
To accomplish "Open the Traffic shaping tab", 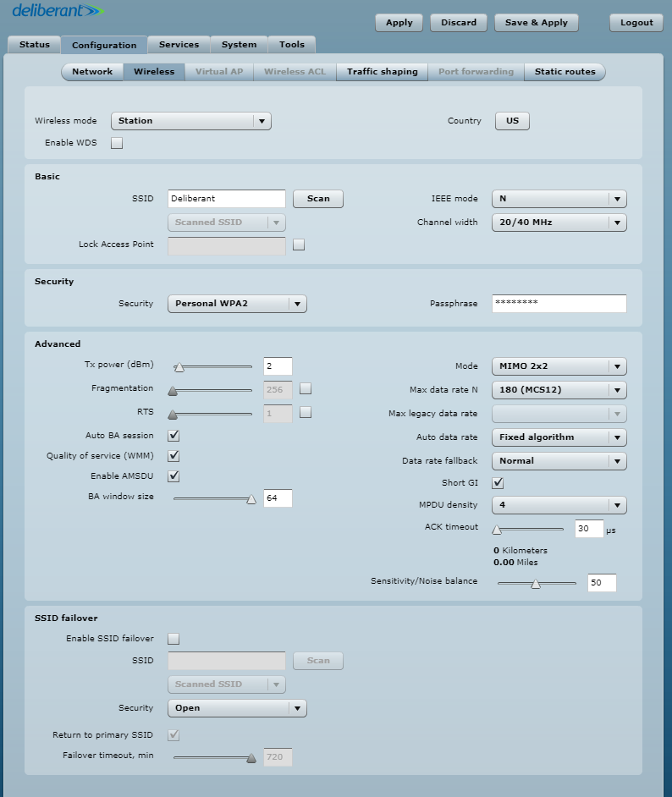I will pyautogui.click(x=382, y=72).
